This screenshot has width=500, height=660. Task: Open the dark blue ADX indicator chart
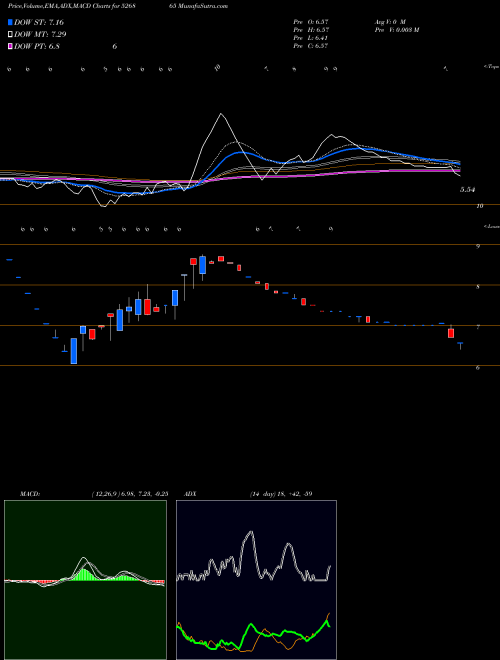pos(256,580)
